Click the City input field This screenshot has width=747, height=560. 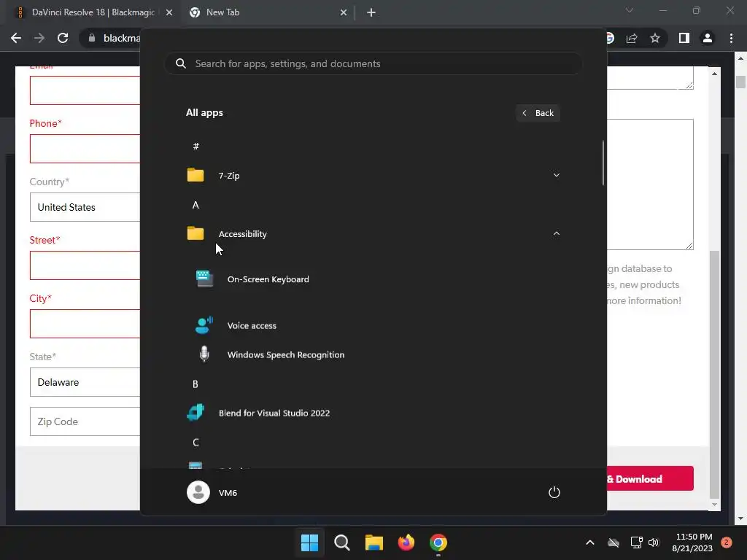85,324
